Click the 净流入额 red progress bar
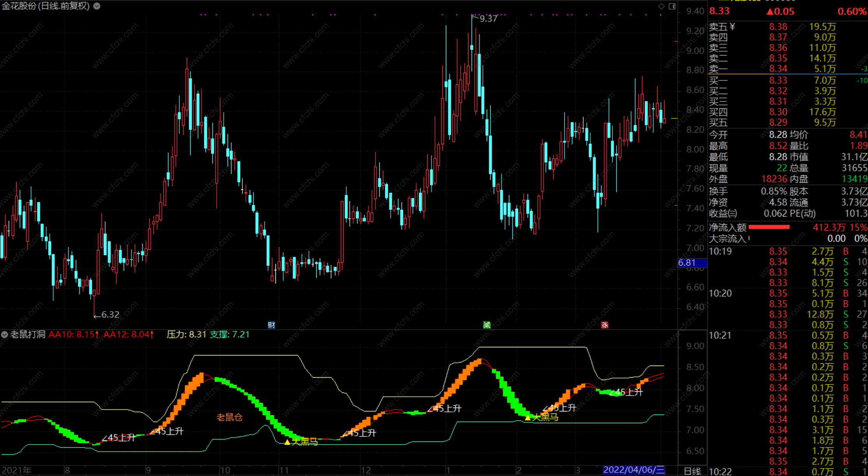This screenshot has width=868, height=476. (769, 227)
